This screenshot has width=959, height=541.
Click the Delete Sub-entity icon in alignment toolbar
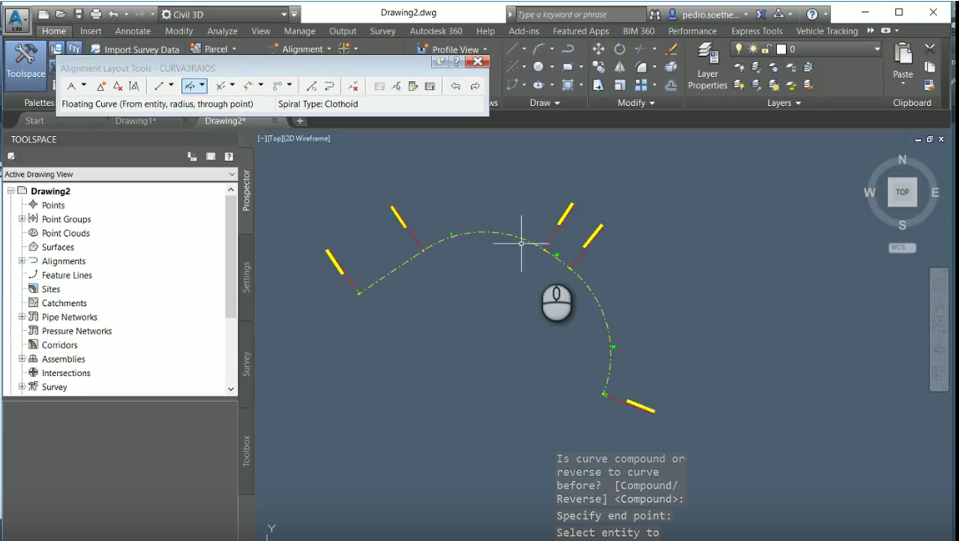(353, 87)
